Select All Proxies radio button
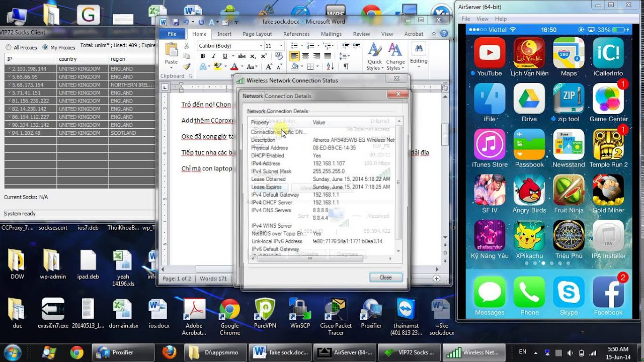644x362 pixels. [x=9, y=48]
